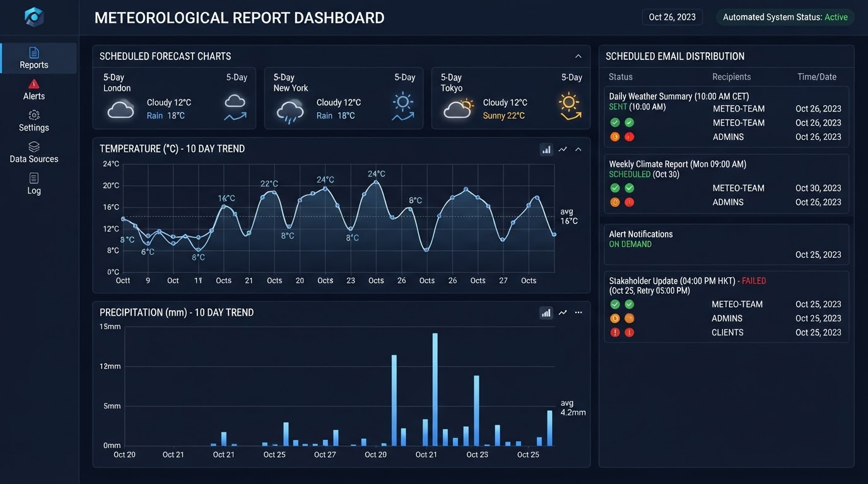868x484 pixels.
Task: Click the avg 4.2mm label on precipitation chart
Action: tap(573, 408)
